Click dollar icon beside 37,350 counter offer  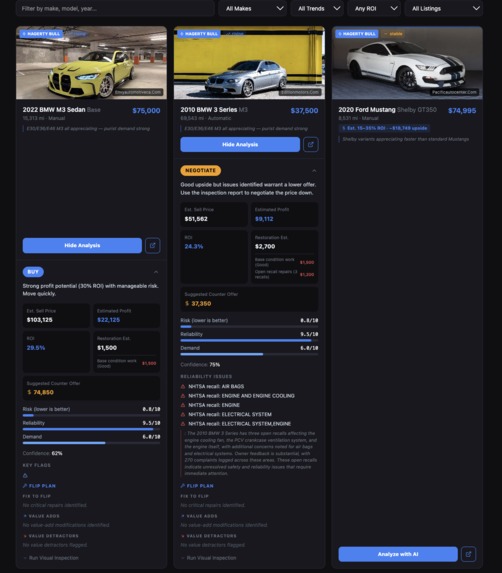pyautogui.click(x=187, y=303)
